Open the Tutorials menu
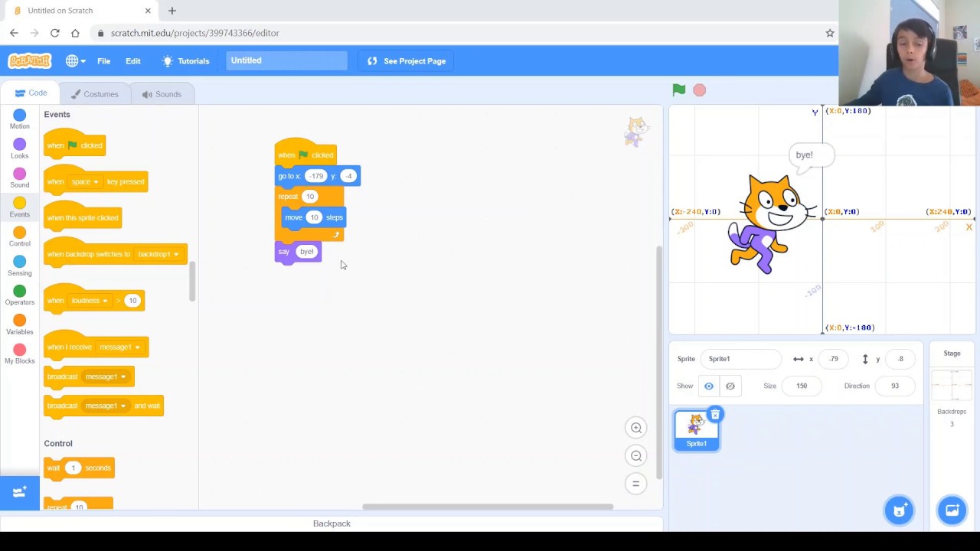 [x=185, y=61]
